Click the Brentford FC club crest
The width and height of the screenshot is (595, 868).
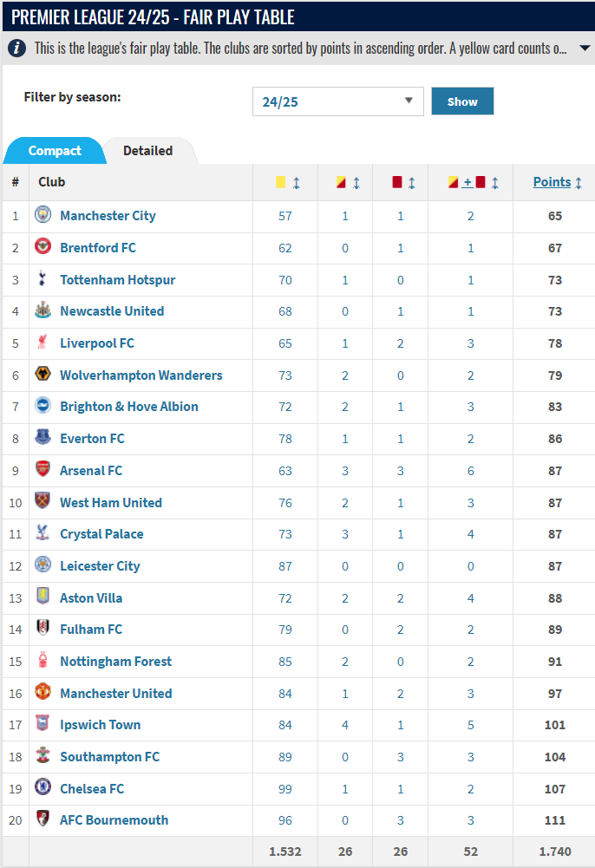tap(42, 246)
